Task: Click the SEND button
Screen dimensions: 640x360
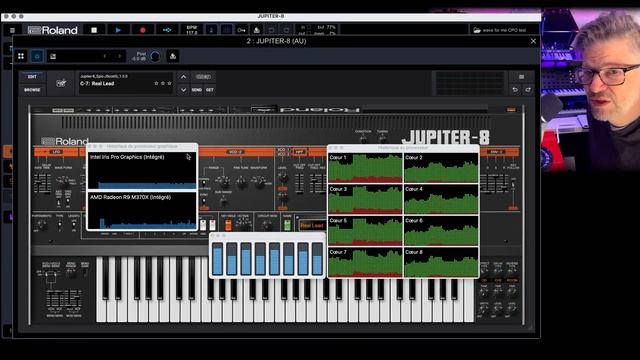Action: (x=197, y=90)
